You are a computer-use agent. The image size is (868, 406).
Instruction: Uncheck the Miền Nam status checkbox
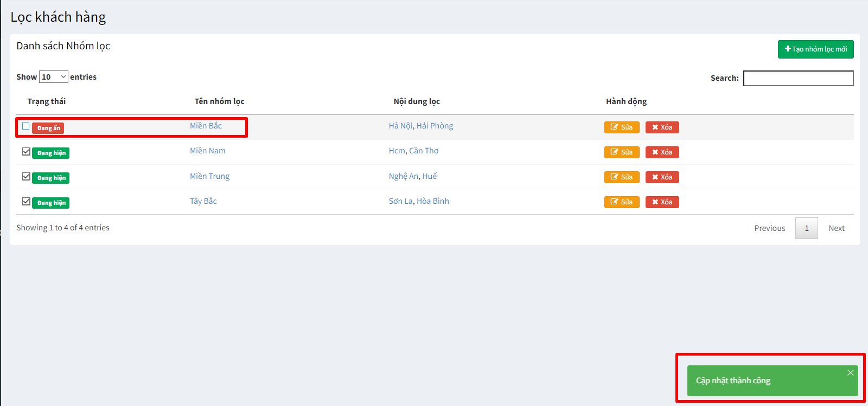[26, 151]
